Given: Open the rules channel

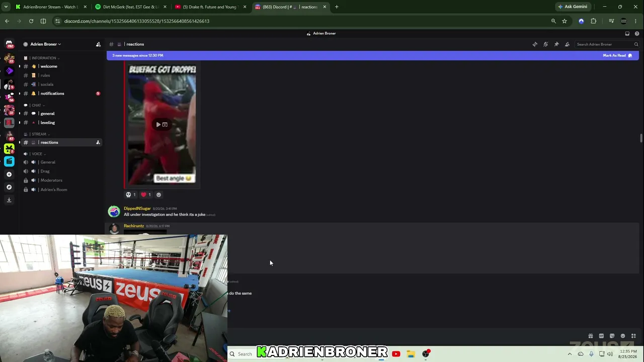Looking at the screenshot, I should (x=62, y=75).
